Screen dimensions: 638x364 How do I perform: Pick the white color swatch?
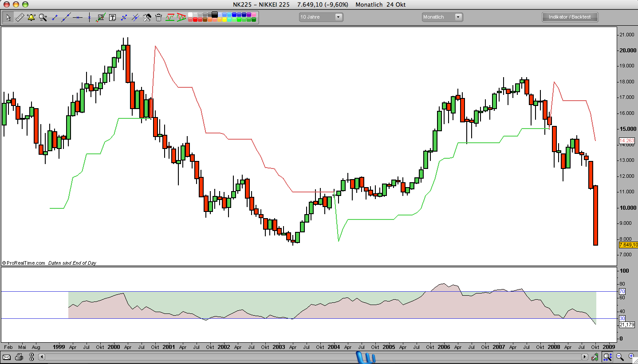[191, 15]
